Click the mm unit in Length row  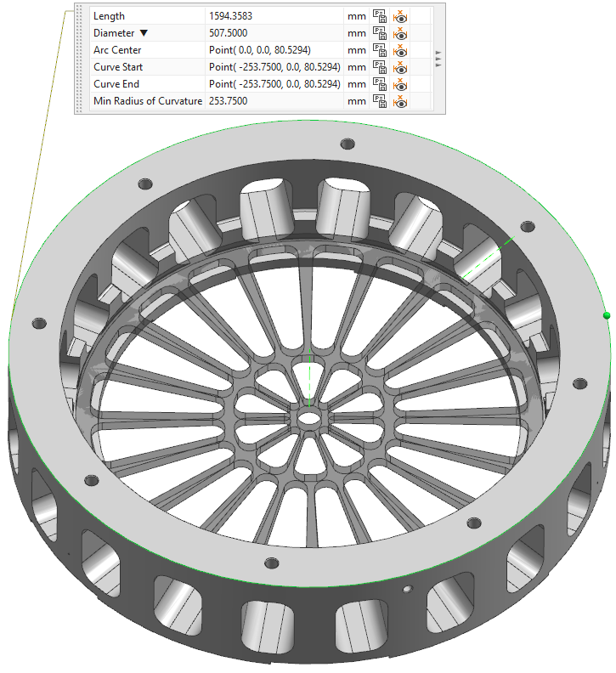click(x=357, y=17)
